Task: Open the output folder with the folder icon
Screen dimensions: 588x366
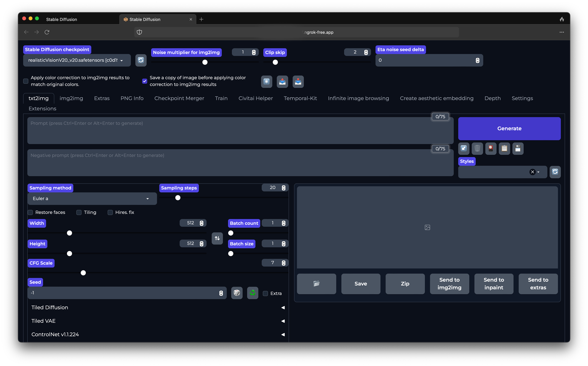Action: [316, 284]
